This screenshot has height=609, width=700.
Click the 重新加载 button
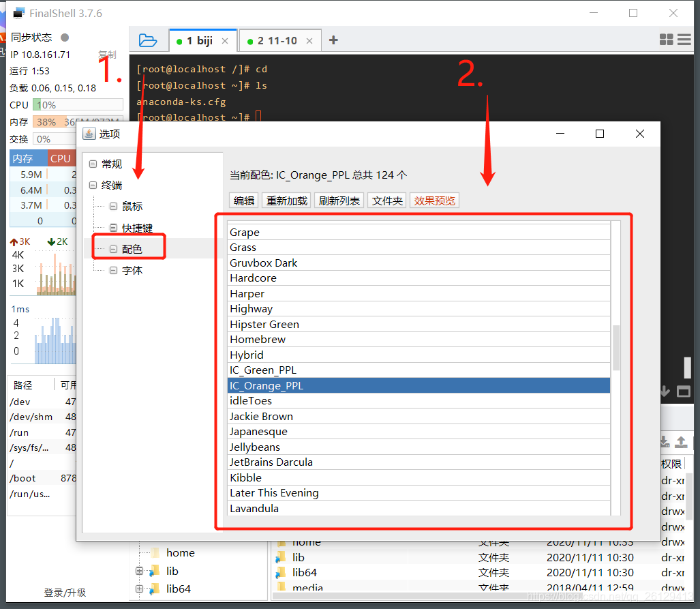pos(286,200)
